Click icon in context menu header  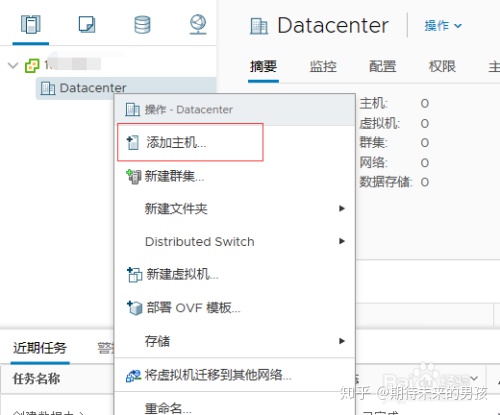(x=132, y=109)
